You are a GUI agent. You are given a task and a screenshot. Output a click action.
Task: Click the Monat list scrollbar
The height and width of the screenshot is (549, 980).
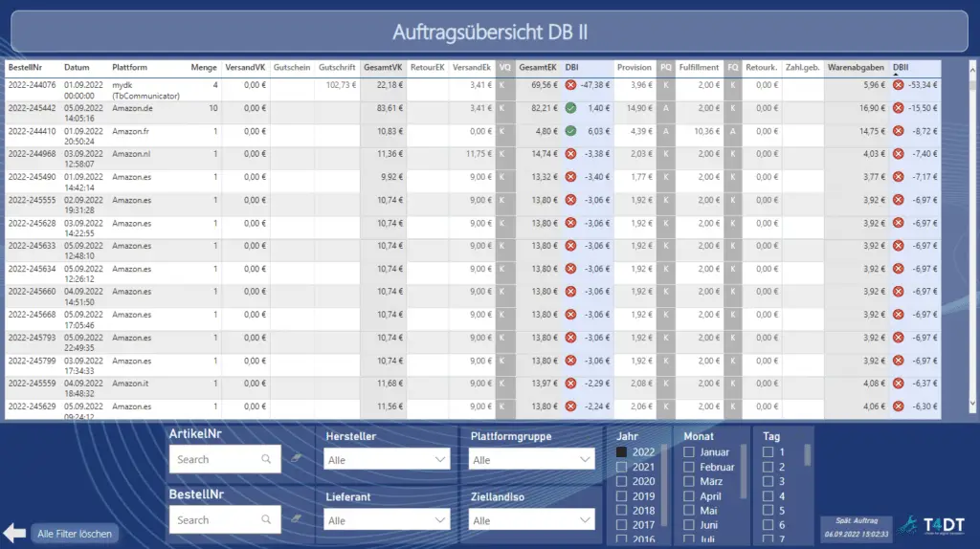743,472
